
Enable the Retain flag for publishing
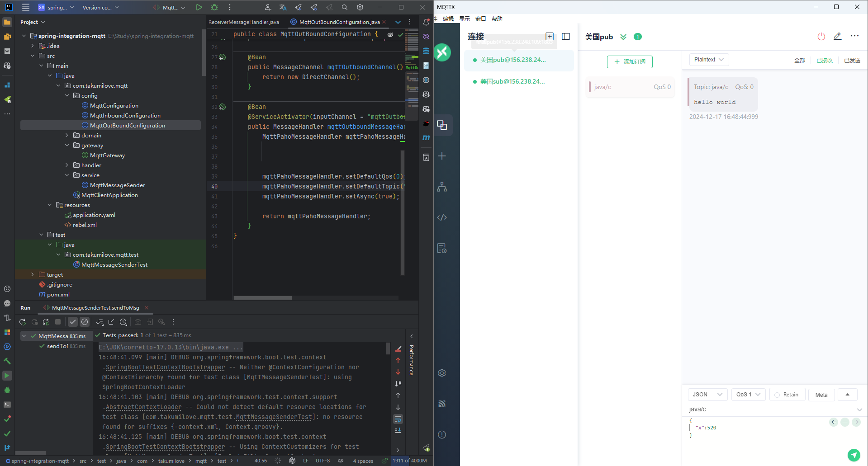click(787, 394)
